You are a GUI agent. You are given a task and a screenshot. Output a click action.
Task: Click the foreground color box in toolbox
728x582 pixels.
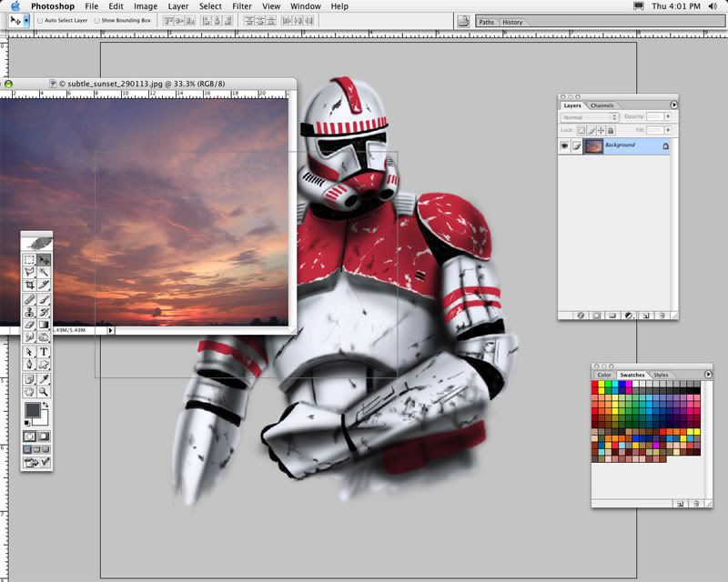pos(32,410)
